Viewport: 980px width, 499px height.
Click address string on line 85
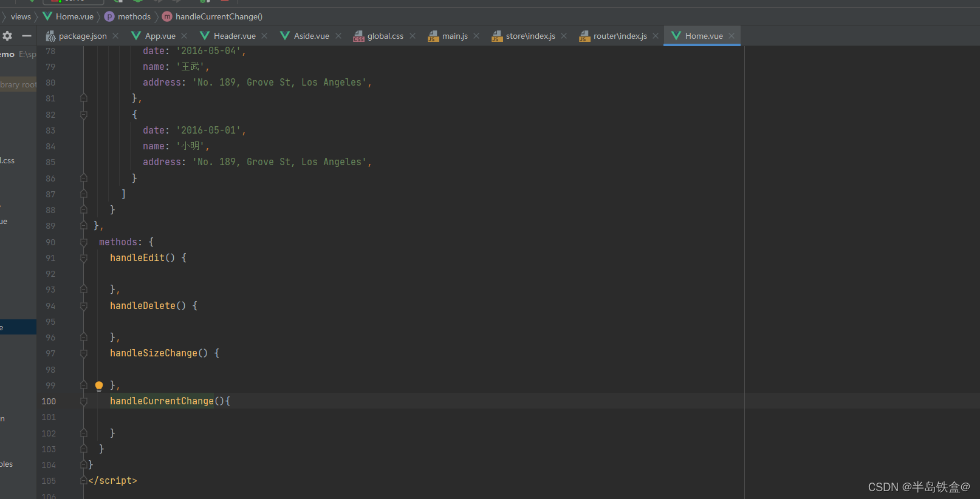[279, 162]
